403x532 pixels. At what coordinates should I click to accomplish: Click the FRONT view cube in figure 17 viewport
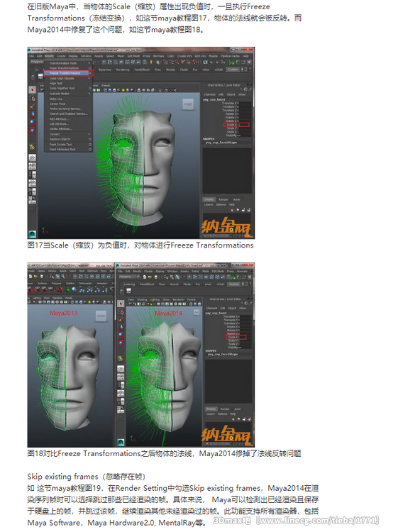[x=188, y=104]
